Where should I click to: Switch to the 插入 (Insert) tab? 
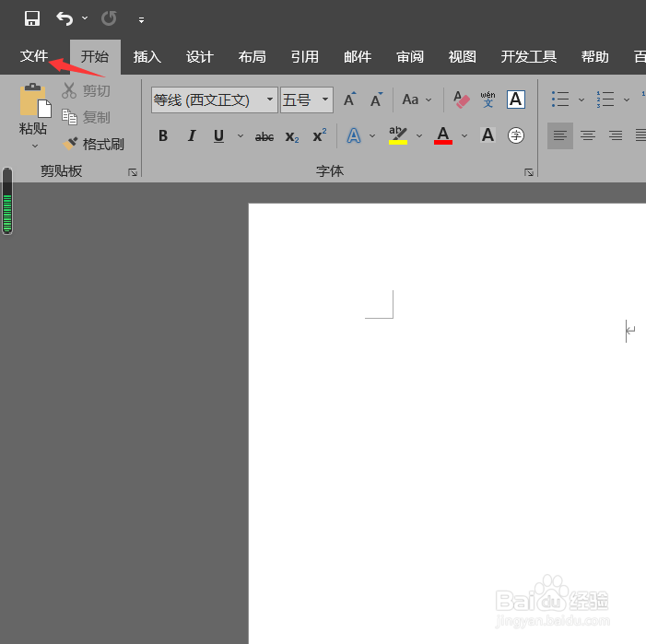click(147, 57)
